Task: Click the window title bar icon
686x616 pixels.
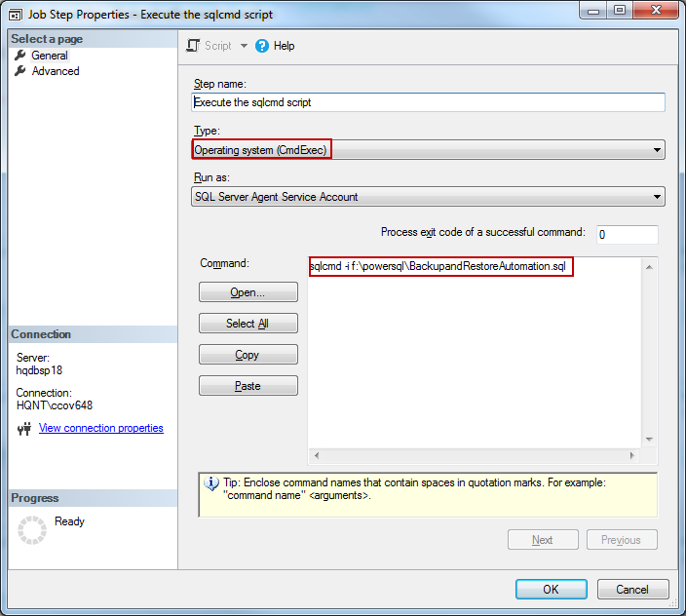Action: pos(14,15)
